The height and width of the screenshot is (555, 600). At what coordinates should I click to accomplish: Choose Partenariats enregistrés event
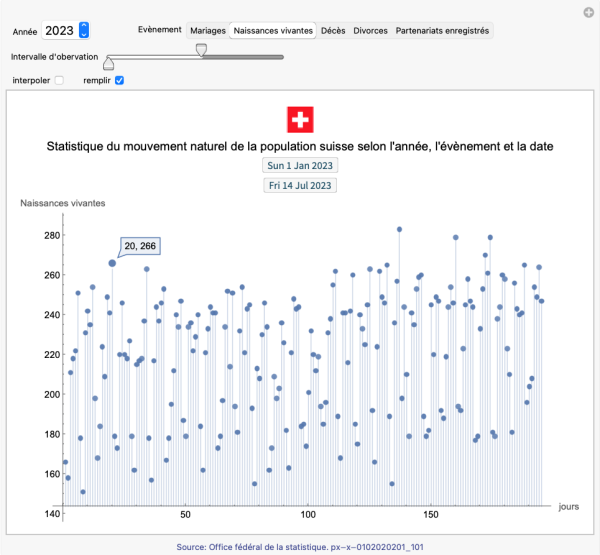pyautogui.click(x=442, y=31)
